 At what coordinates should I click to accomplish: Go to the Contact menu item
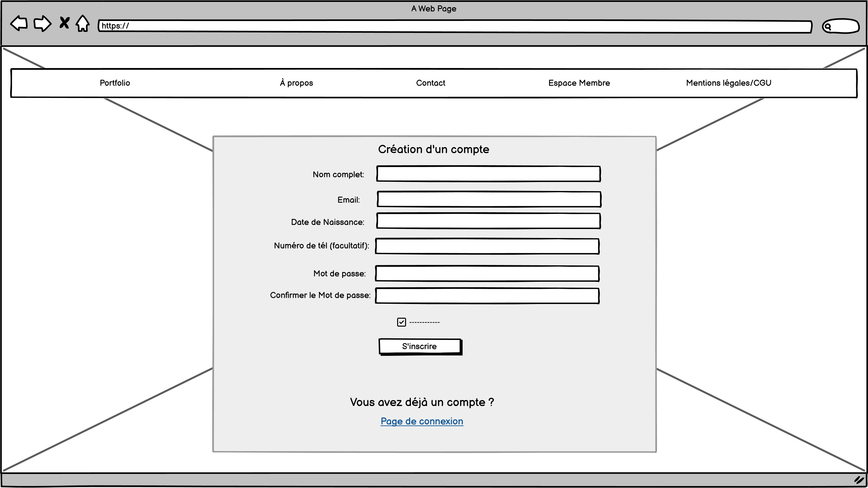pyautogui.click(x=431, y=83)
